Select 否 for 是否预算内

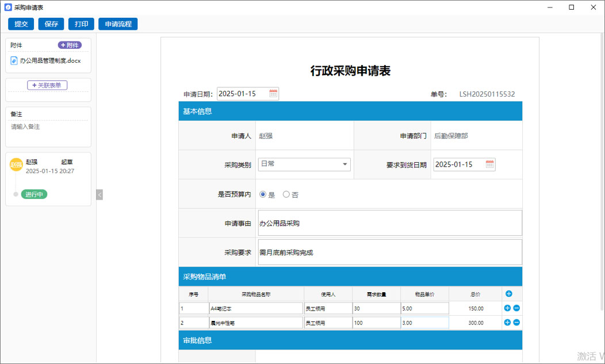[286, 195]
